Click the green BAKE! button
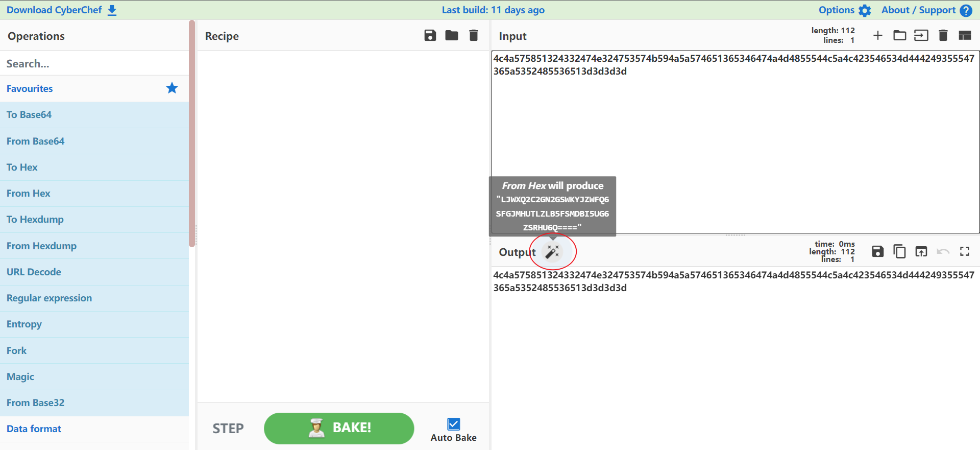Image resolution: width=980 pixels, height=450 pixels. tap(339, 428)
